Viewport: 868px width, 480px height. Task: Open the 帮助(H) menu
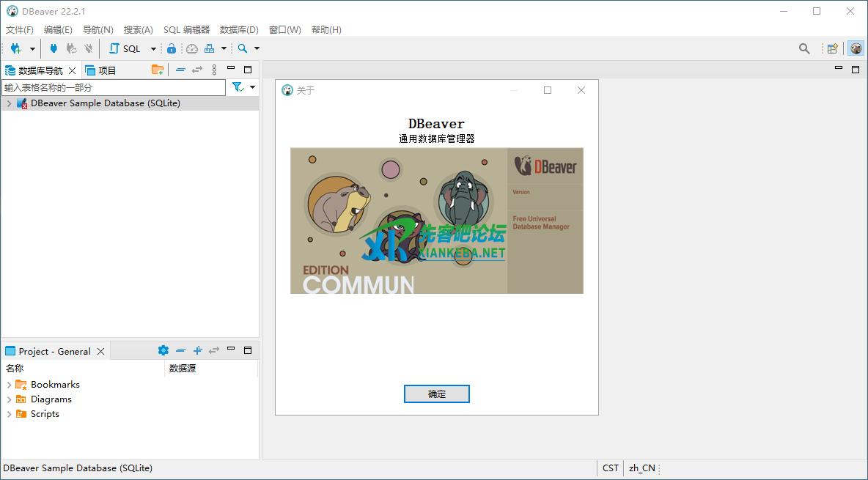pyautogui.click(x=326, y=29)
